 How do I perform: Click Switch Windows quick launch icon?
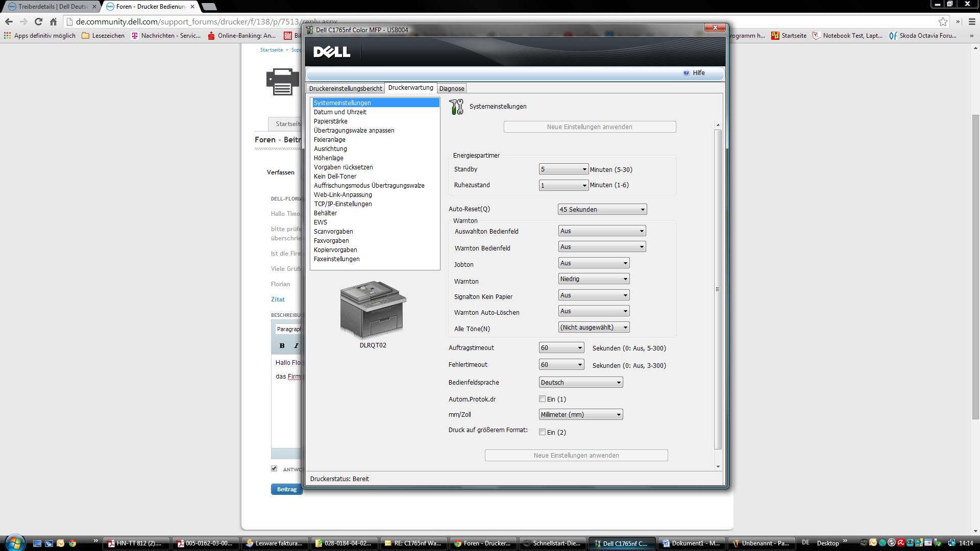tap(49, 543)
